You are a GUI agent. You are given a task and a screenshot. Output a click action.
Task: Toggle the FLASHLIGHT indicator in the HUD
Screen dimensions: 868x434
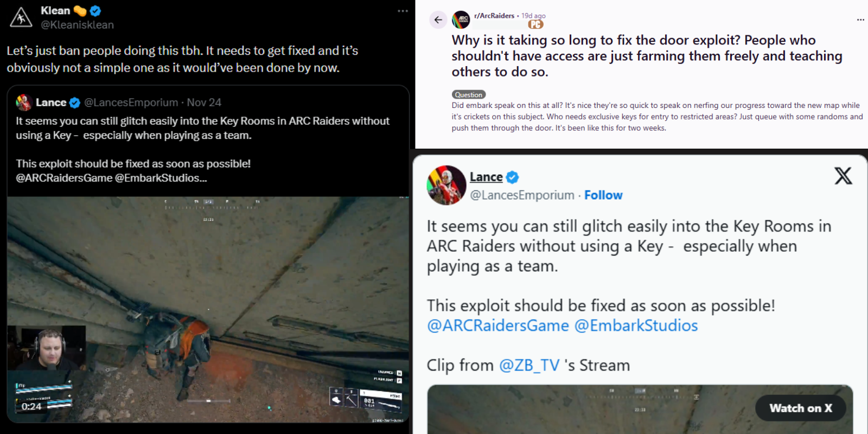pyautogui.click(x=384, y=379)
